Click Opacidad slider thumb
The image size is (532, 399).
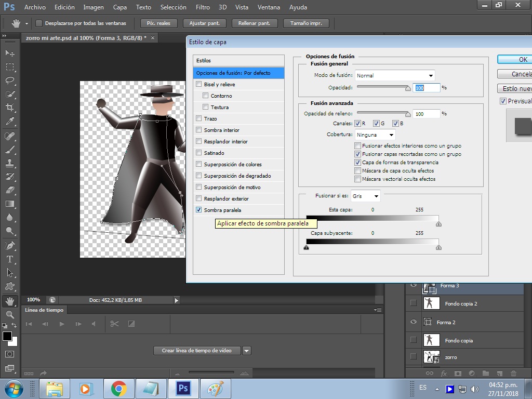pos(408,88)
